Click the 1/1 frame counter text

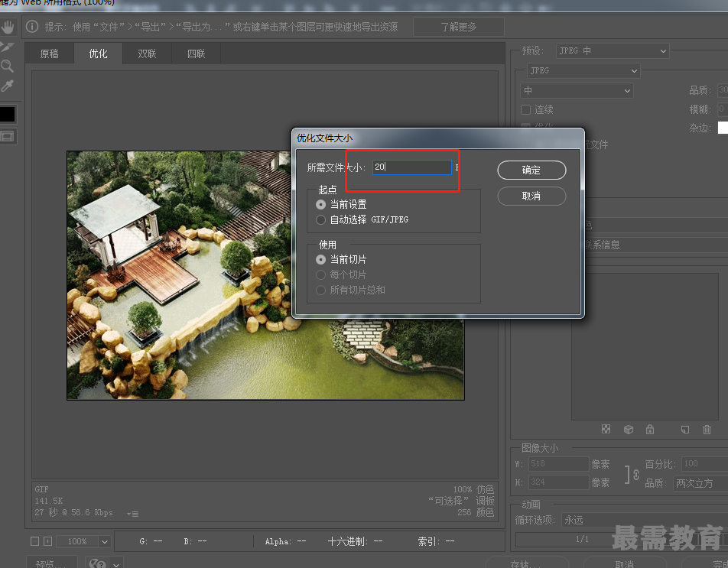[582, 539]
